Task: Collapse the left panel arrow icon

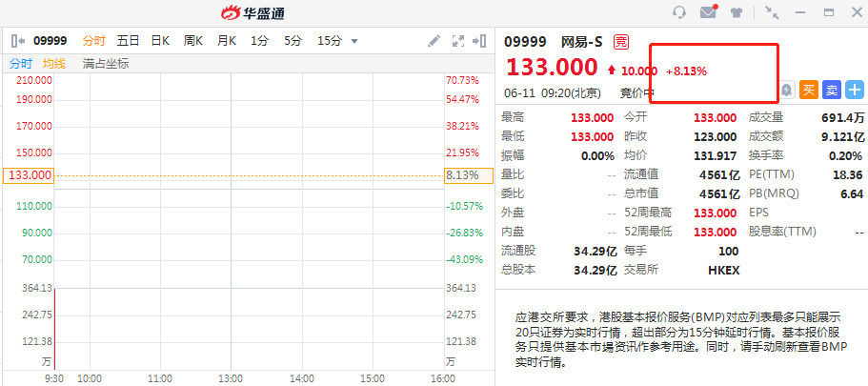Action: 18,40
